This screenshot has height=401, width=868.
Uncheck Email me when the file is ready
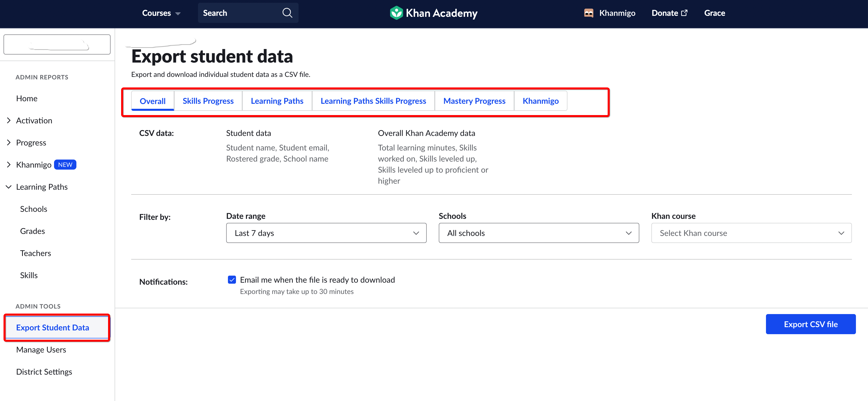tap(232, 280)
